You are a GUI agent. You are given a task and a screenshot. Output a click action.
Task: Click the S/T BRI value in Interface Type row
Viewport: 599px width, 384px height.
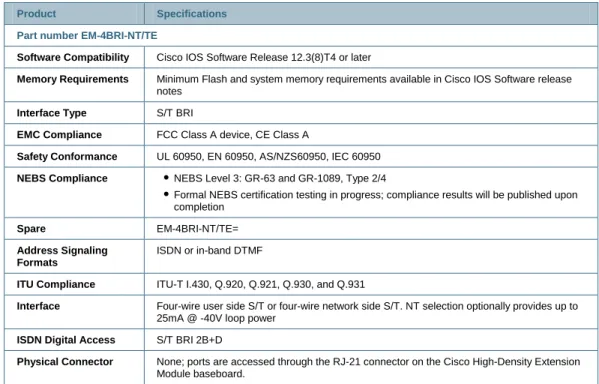pyautogui.click(x=175, y=113)
